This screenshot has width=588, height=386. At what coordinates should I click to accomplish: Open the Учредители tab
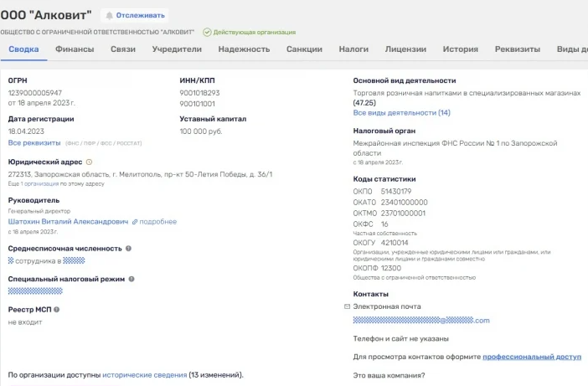(177, 49)
